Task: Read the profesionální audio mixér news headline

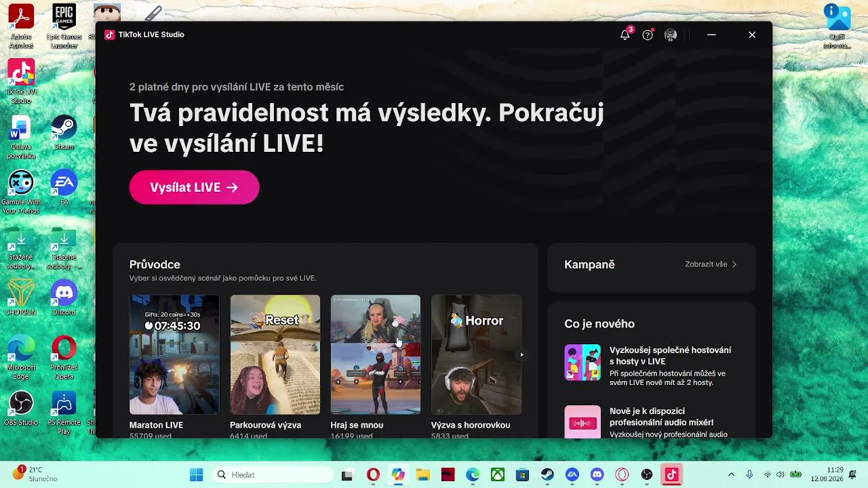Action: pyautogui.click(x=662, y=417)
